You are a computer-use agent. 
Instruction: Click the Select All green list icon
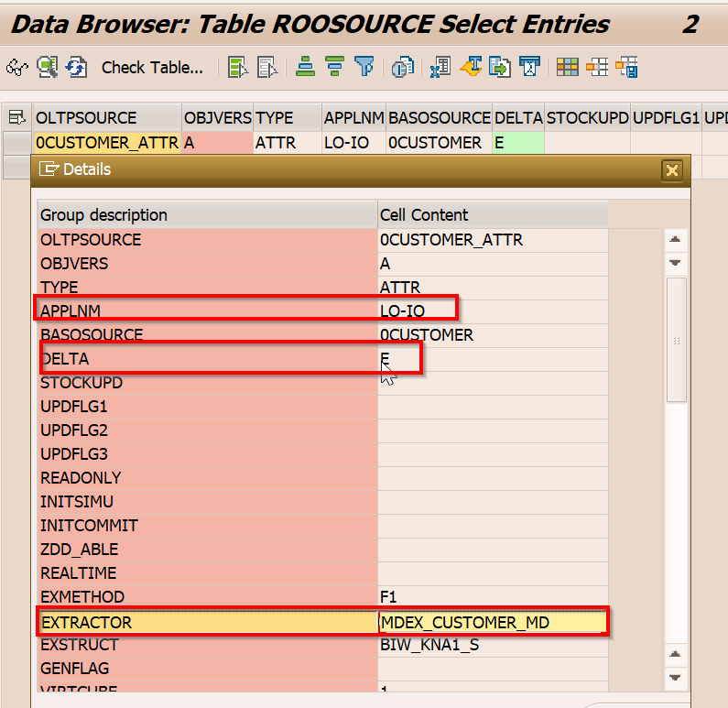pyautogui.click(x=238, y=67)
